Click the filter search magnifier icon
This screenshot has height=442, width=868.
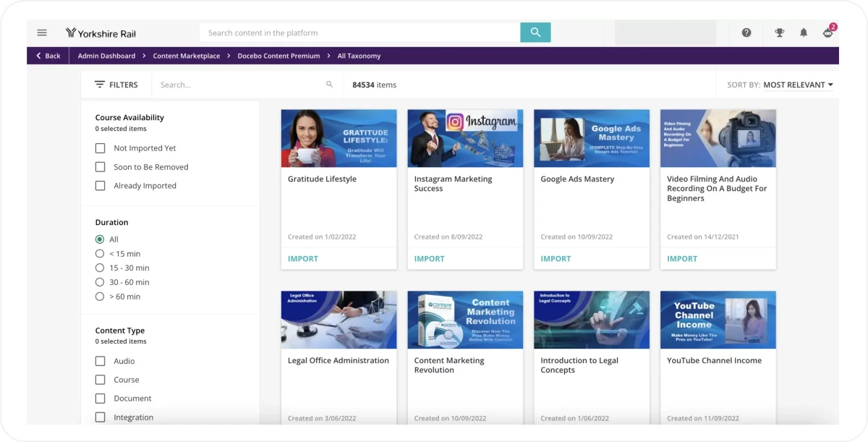pos(329,85)
